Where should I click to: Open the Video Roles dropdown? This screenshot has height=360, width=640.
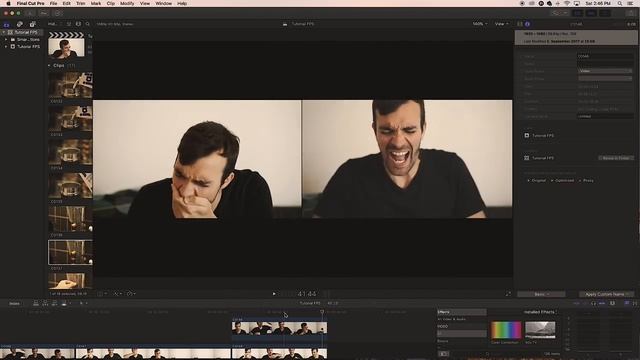tap(605, 71)
